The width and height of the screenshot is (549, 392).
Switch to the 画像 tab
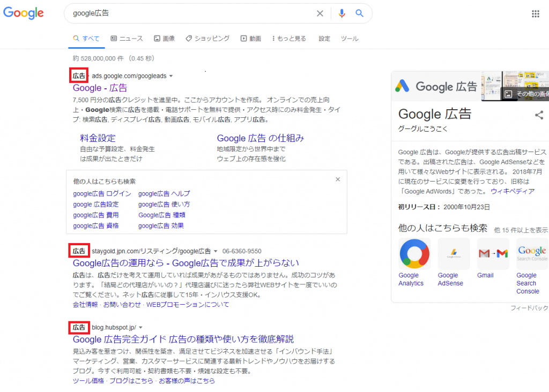tap(165, 39)
